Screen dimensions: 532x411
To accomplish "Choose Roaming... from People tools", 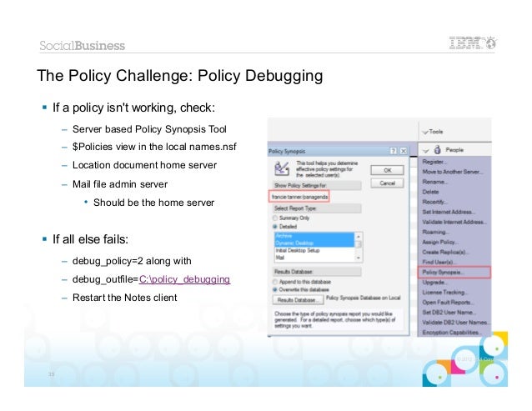I will coord(435,232).
